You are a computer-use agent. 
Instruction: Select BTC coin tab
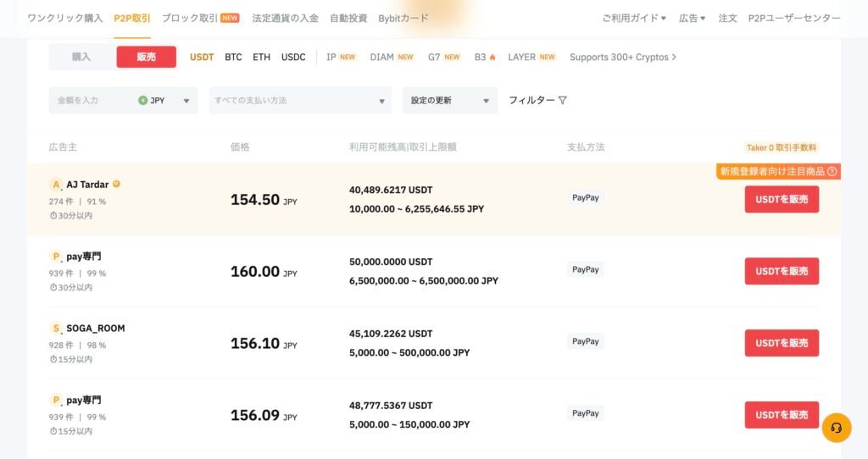tap(233, 57)
